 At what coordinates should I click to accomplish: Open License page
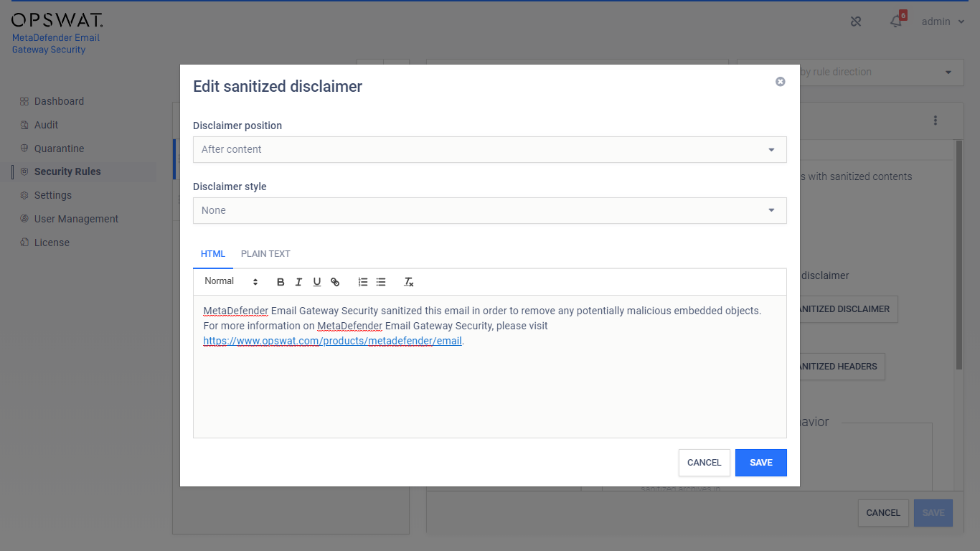coord(52,242)
